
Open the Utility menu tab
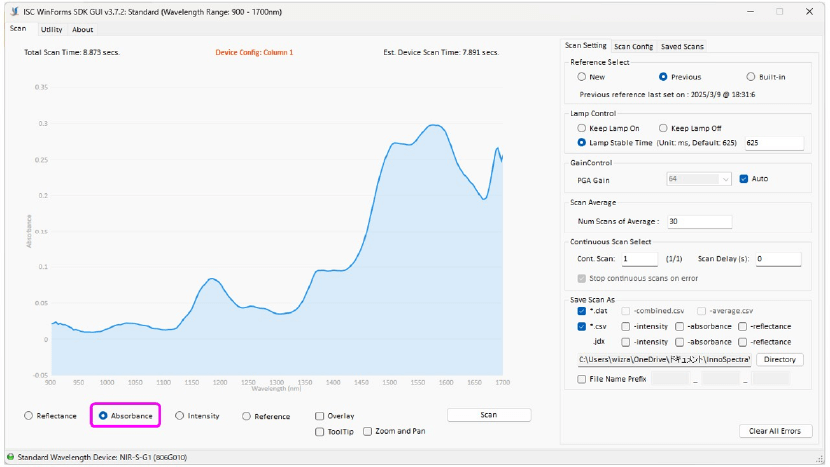pyautogui.click(x=51, y=29)
